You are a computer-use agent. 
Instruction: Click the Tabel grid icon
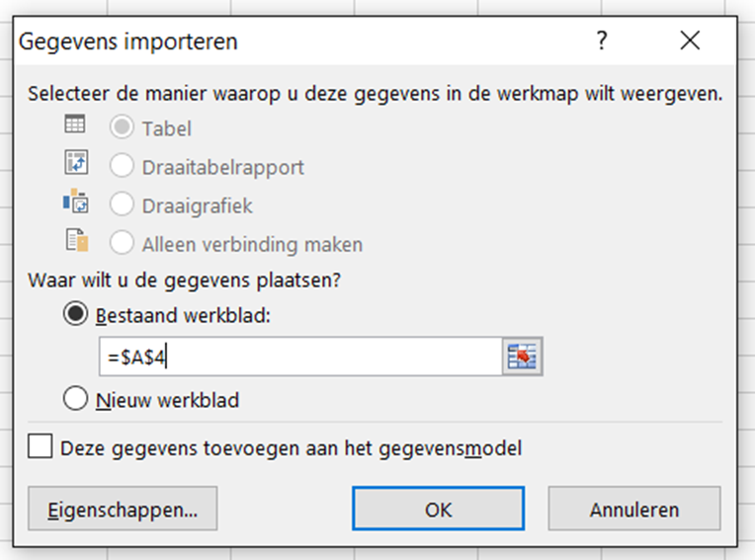coord(75,124)
